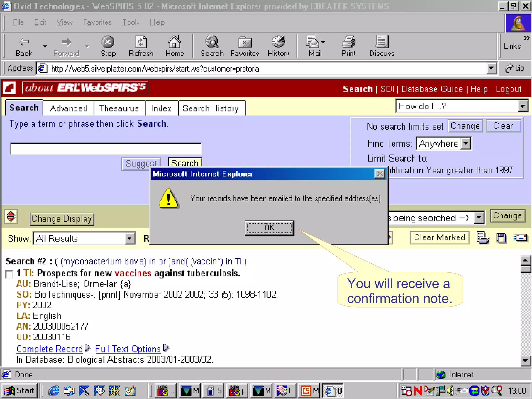
Task: Click the red up-down arrows resize icon
Action: (x=11, y=216)
